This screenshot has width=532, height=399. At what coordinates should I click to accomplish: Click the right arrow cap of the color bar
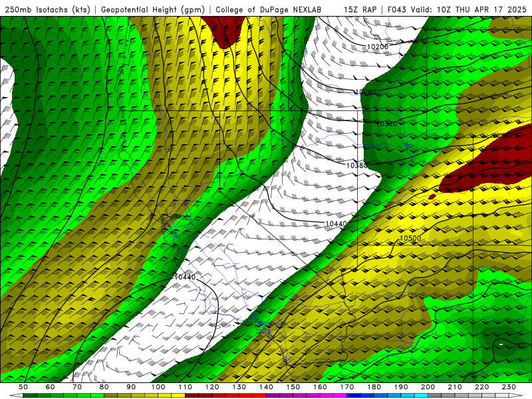click(x=516, y=396)
